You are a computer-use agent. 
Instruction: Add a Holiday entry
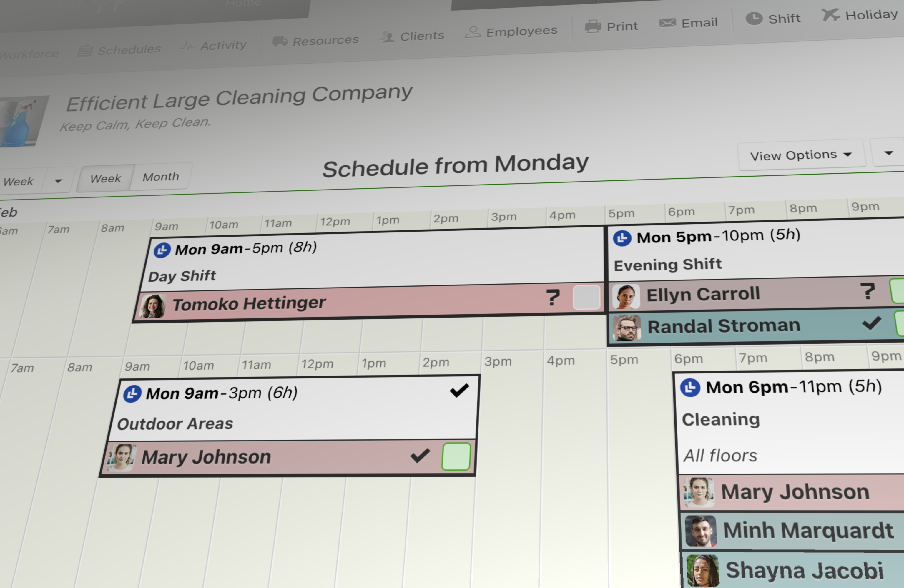pos(860,15)
